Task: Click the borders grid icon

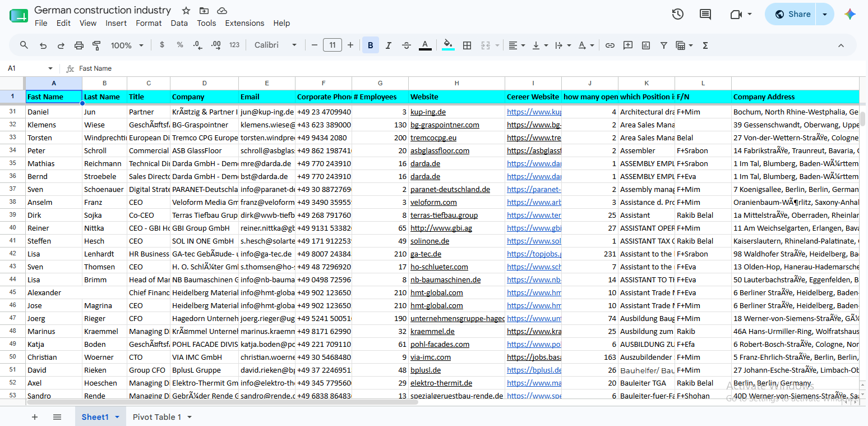Action: pos(467,45)
